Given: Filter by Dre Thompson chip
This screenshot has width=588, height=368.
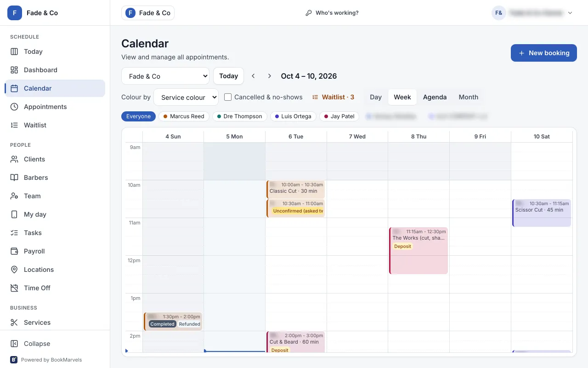Looking at the screenshot, I should tap(240, 116).
